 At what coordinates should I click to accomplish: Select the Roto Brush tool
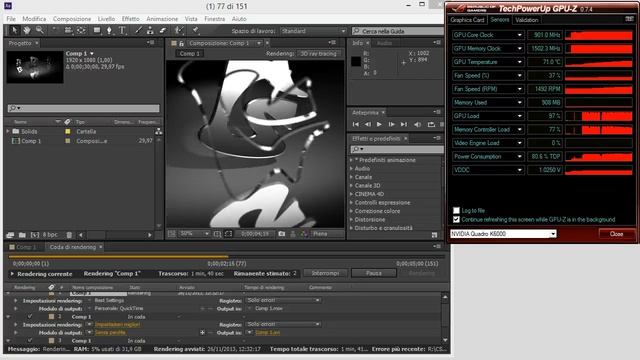pyautogui.click(x=178, y=30)
